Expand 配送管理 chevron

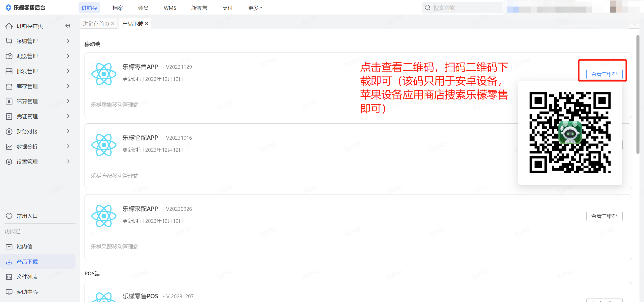pyautogui.click(x=68, y=56)
